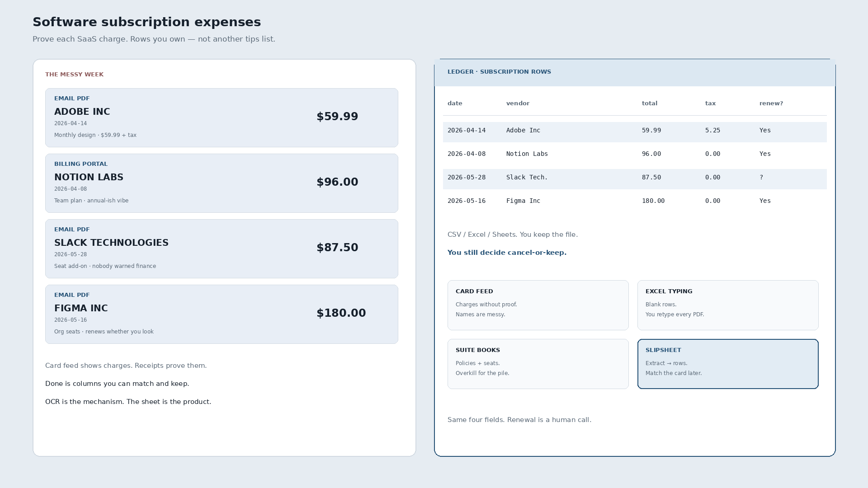Click the 'renew?' column header
The height and width of the screenshot is (488, 868).
771,103
